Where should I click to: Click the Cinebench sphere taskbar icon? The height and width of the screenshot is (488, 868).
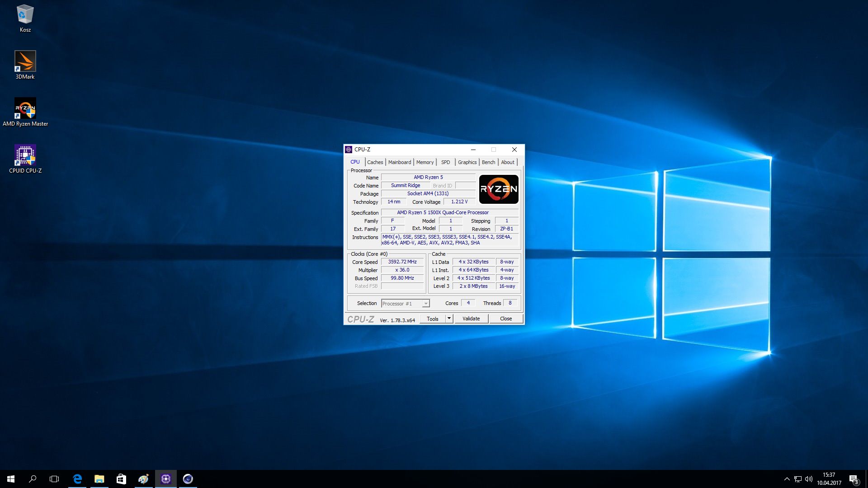tap(188, 479)
